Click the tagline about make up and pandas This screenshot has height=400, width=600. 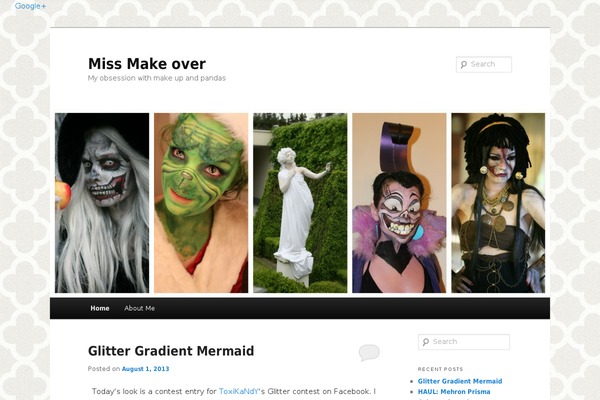(x=157, y=78)
